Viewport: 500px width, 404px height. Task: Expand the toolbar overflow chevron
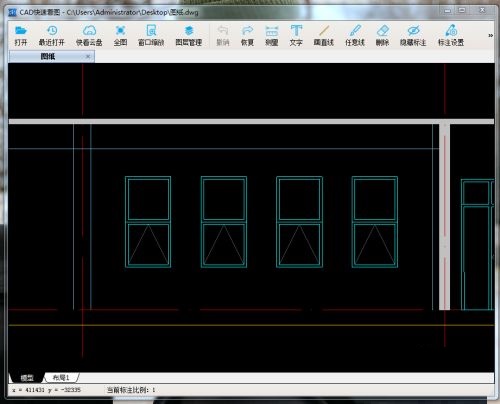pos(490,35)
